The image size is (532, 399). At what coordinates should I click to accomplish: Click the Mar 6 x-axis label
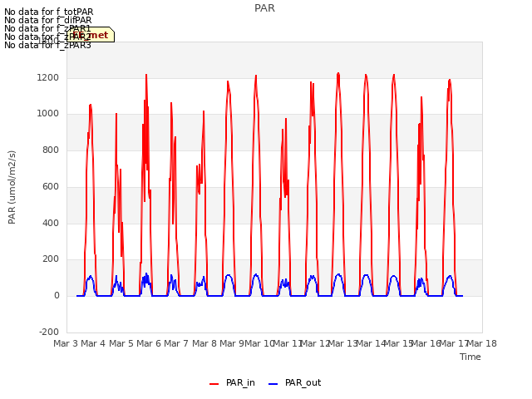(x=149, y=343)
